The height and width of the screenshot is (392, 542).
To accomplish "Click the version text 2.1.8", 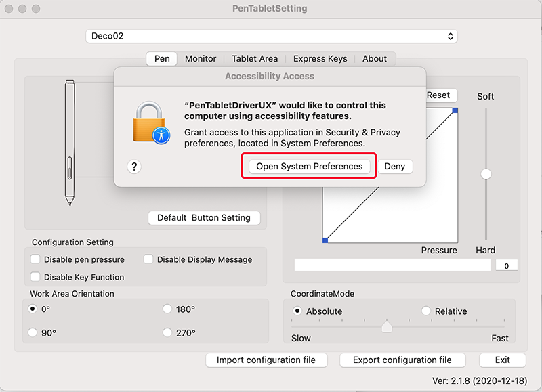I will pyautogui.click(x=480, y=381).
